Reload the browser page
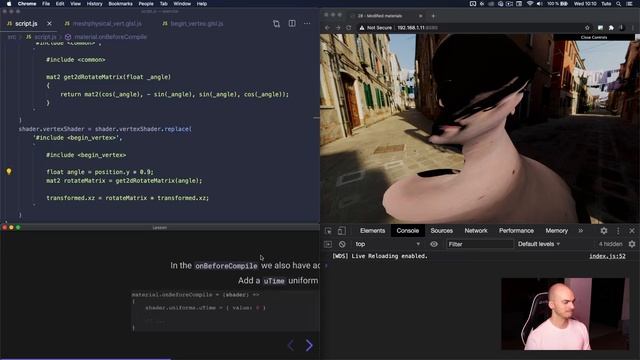 pos(349,28)
